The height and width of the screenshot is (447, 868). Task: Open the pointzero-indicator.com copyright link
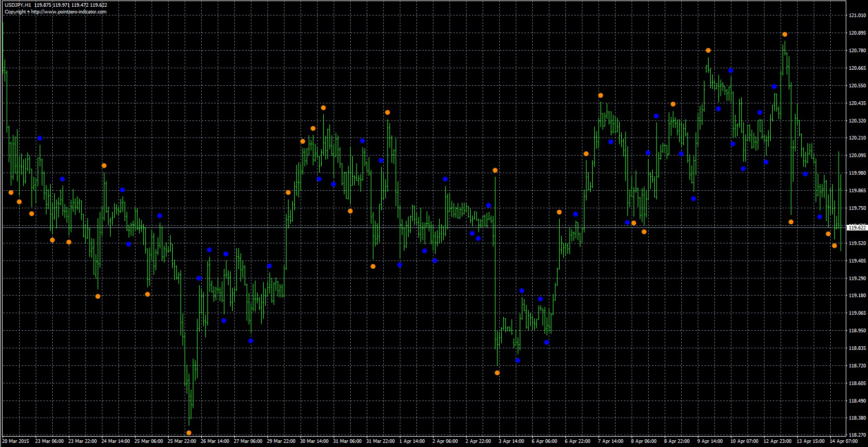pos(69,12)
